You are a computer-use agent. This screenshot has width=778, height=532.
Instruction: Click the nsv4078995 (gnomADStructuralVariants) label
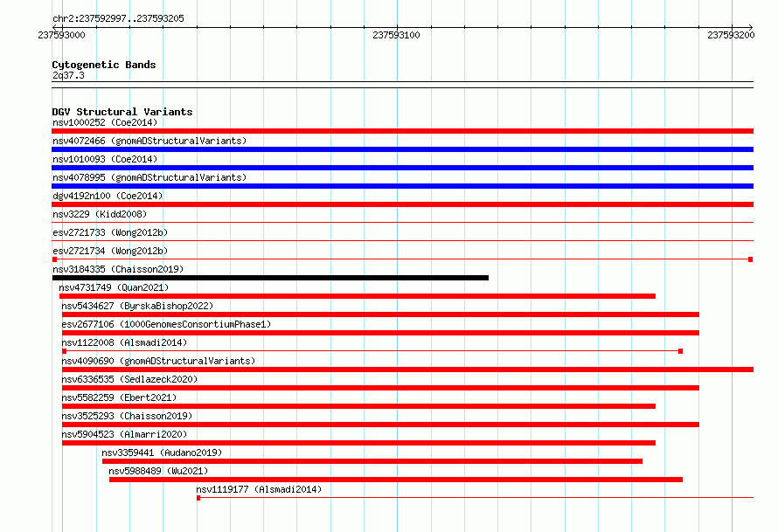point(149,177)
